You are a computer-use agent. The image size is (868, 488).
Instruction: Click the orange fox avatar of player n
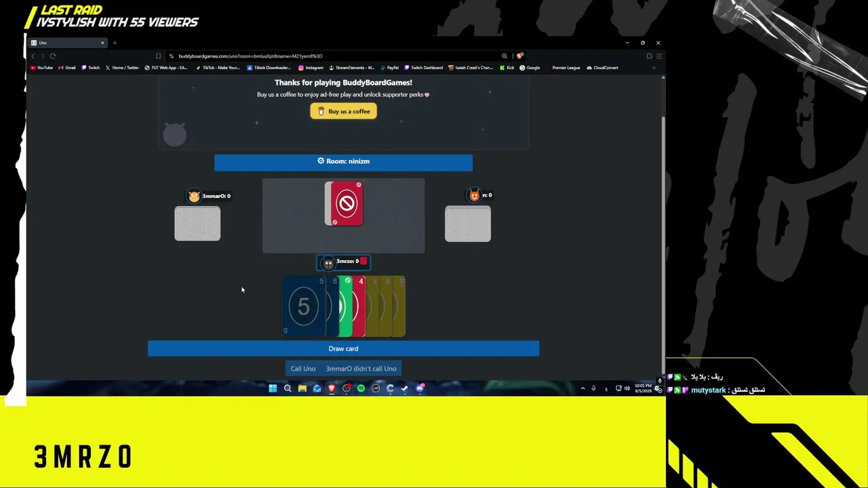click(x=474, y=195)
